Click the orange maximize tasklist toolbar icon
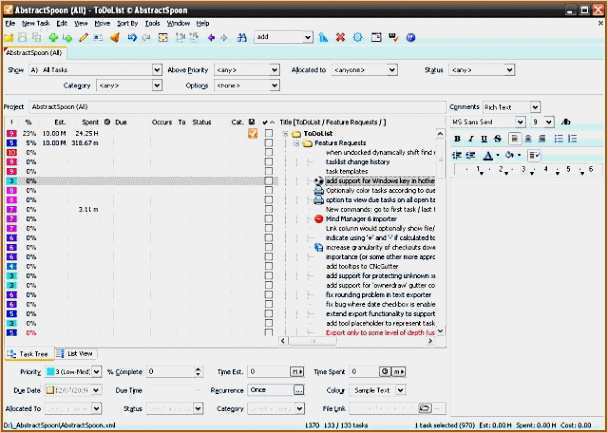Viewport: 608px width, 433px height. point(162,37)
